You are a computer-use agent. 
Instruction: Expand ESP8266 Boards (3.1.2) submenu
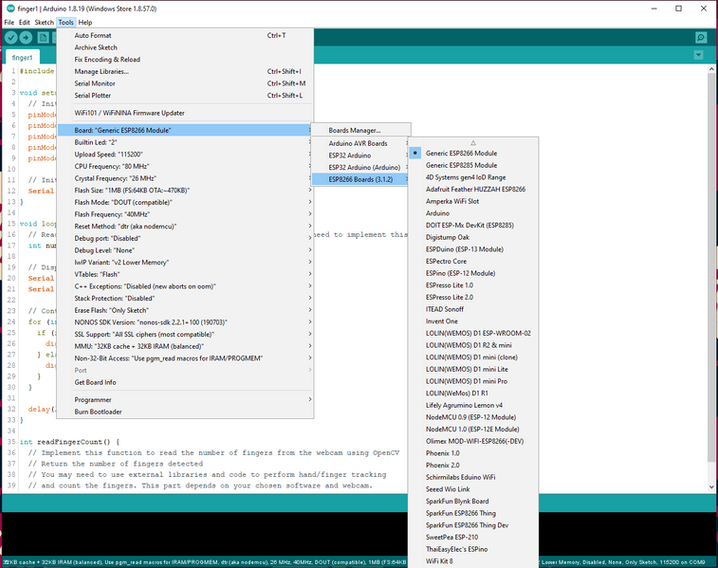361,179
